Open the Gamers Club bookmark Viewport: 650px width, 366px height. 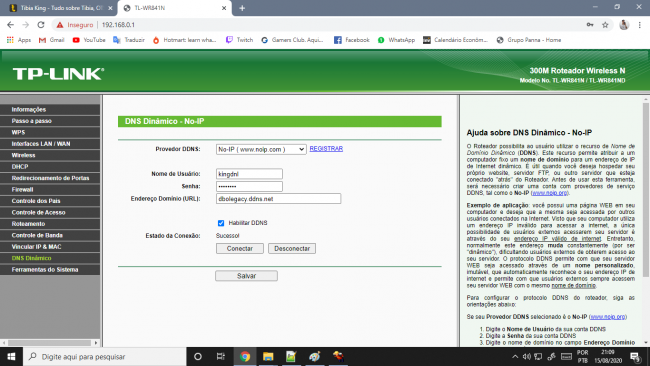click(292, 40)
